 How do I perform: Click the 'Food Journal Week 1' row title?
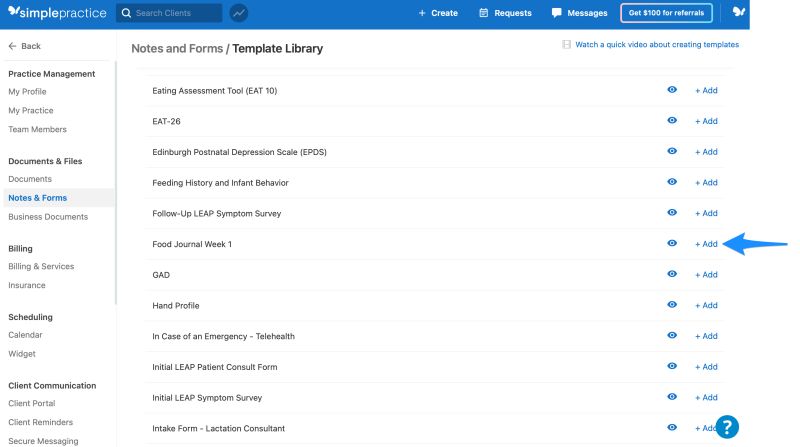[192, 244]
